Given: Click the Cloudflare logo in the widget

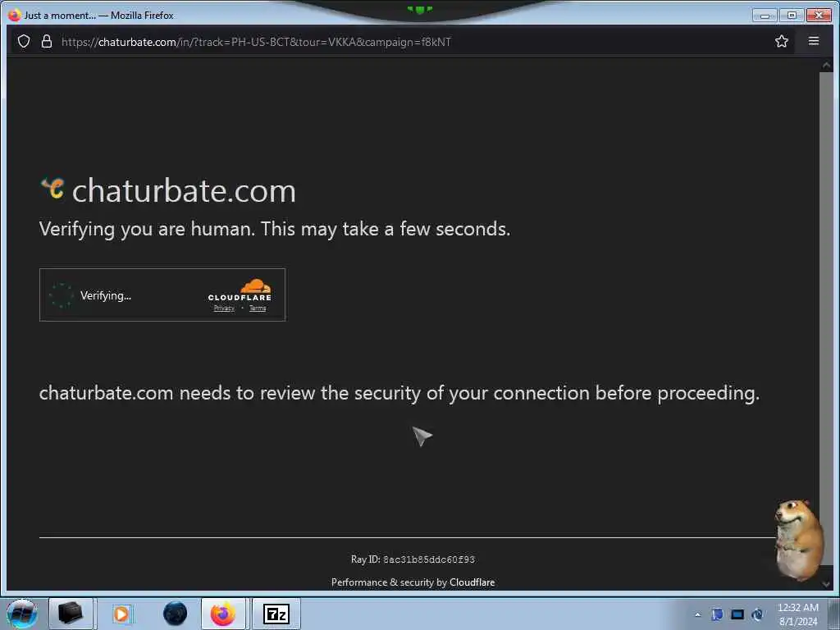Looking at the screenshot, I should (x=240, y=290).
